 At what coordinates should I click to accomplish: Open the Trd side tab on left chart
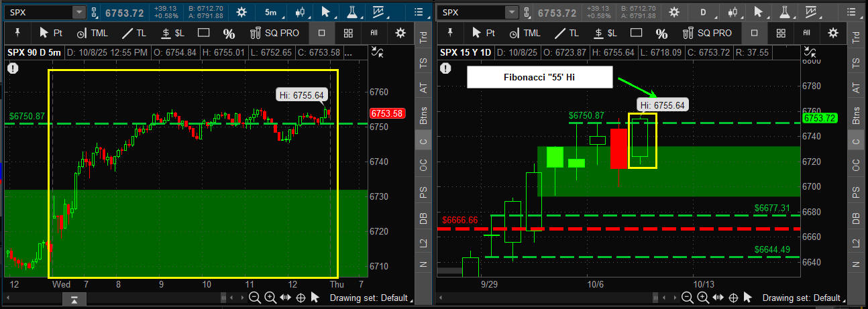coord(423,38)
